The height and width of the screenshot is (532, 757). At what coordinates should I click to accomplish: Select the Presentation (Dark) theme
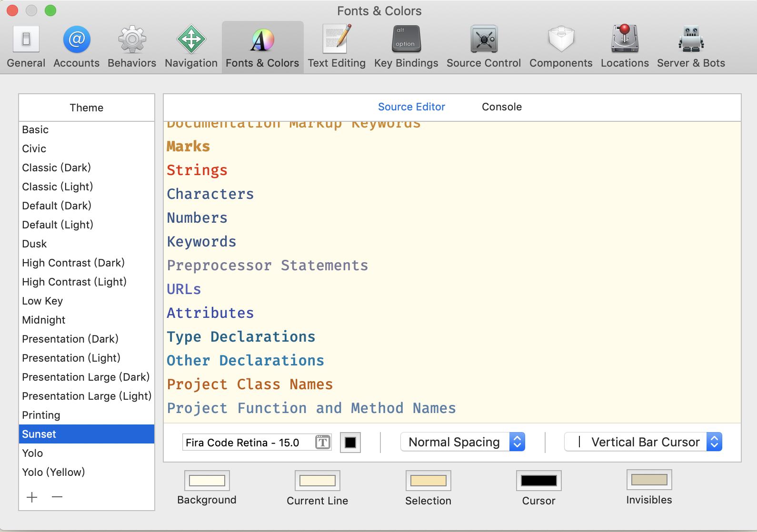87,339
